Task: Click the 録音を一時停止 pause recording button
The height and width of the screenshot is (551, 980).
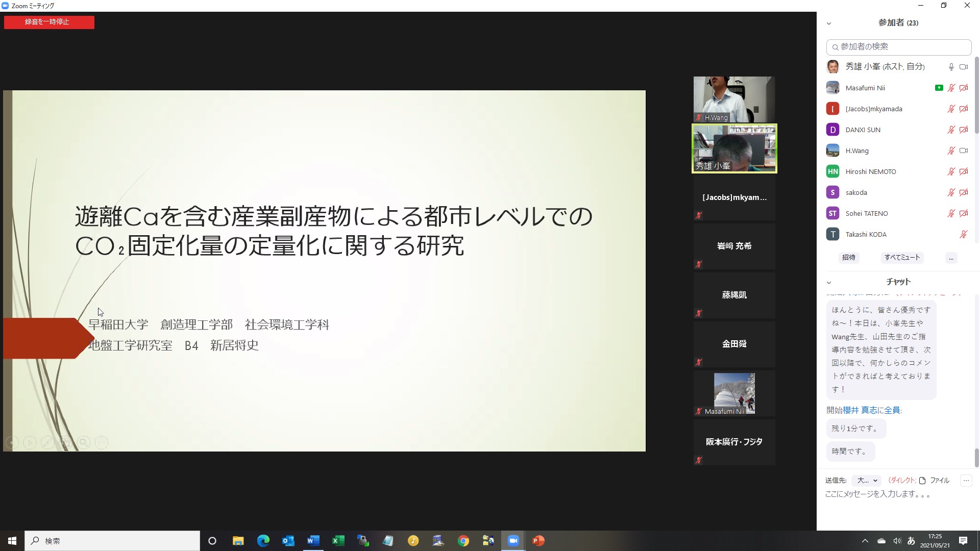Action: click(49, 22)
